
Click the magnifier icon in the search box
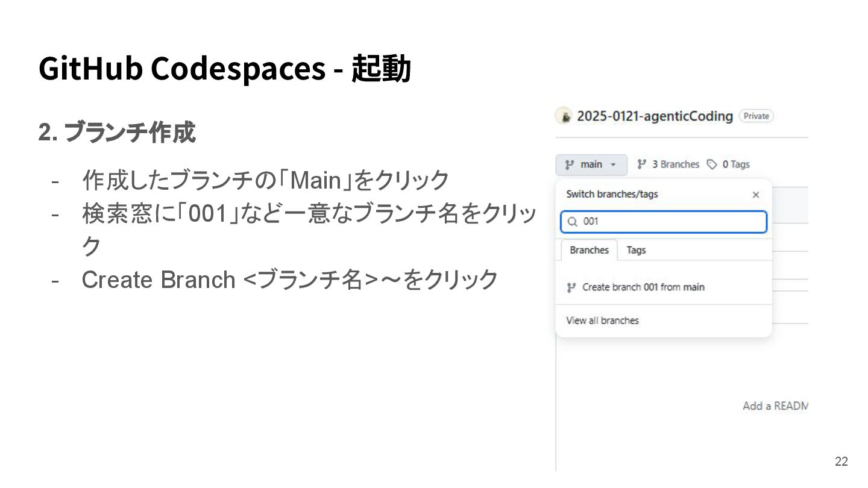click(573, 222)
